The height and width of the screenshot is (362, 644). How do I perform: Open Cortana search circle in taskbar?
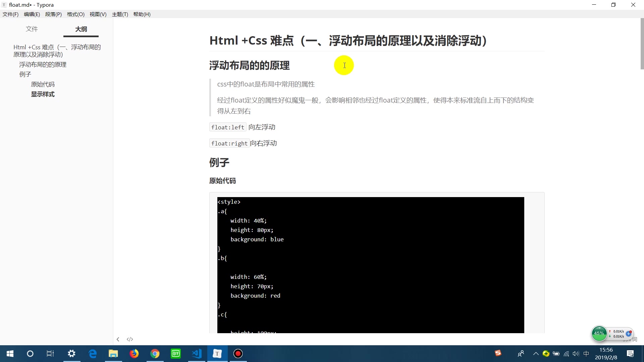pyautogui.click(x=30, y=354)
